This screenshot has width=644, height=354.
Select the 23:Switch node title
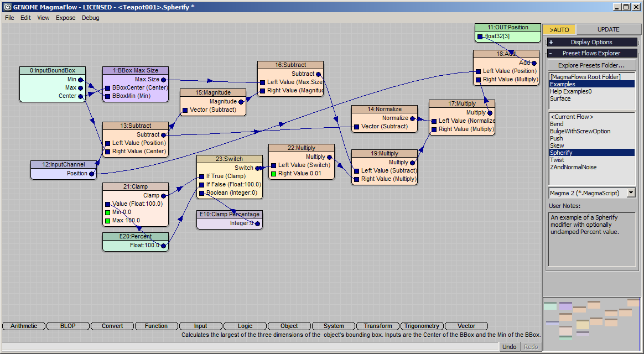229,159
